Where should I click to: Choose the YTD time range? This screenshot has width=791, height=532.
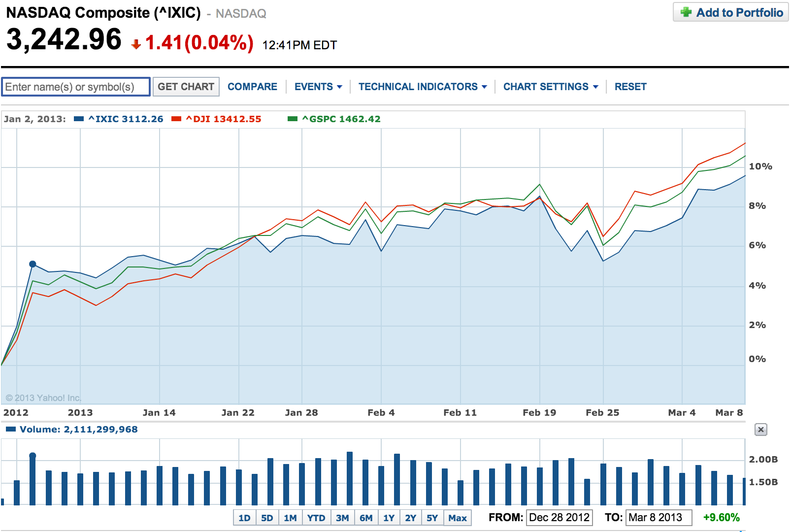coord(316,518)
